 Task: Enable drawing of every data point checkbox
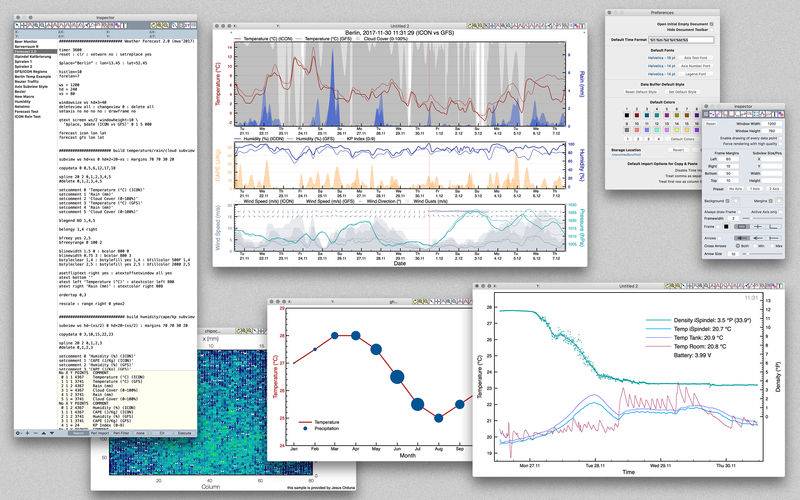(x=781, y=138)
